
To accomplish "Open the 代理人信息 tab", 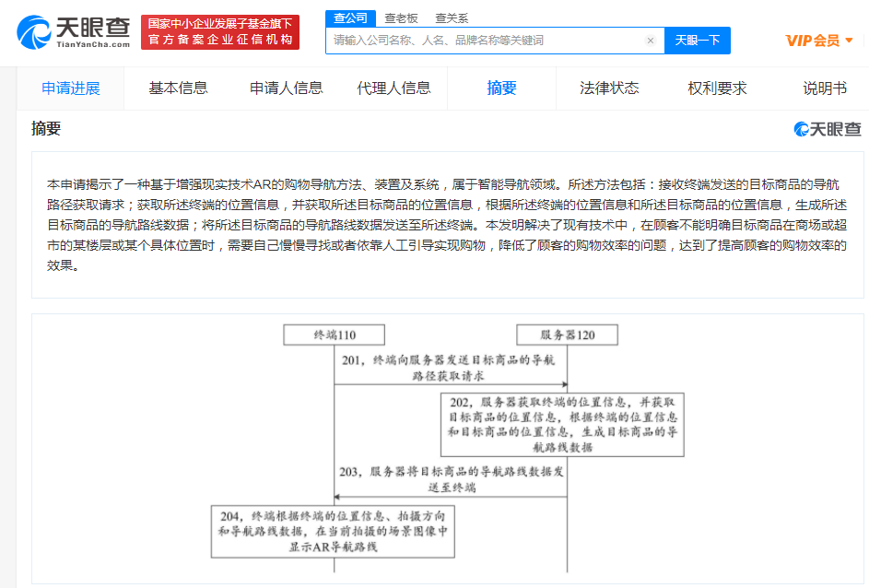I will [x=393, y=88].
